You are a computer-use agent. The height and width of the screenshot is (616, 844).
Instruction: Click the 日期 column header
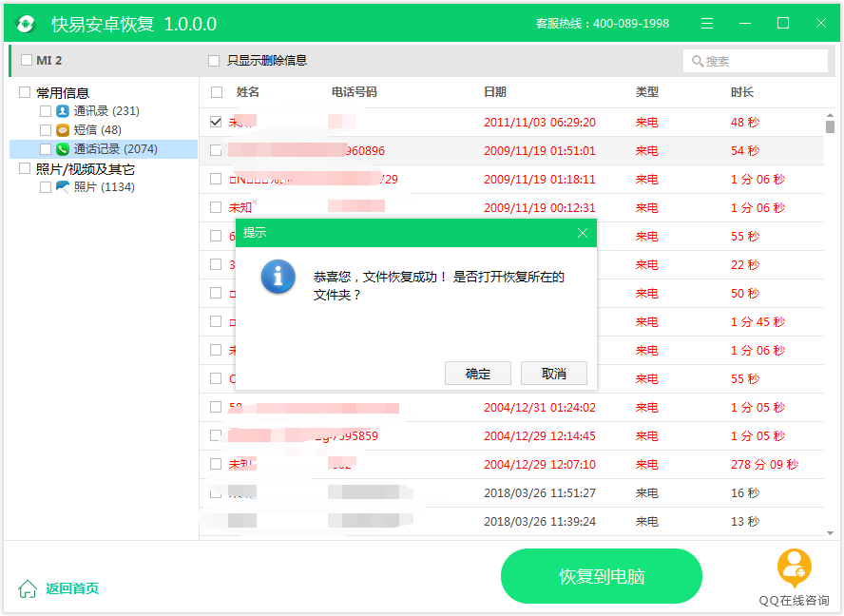pyautogui.click(x=494, y=92)
